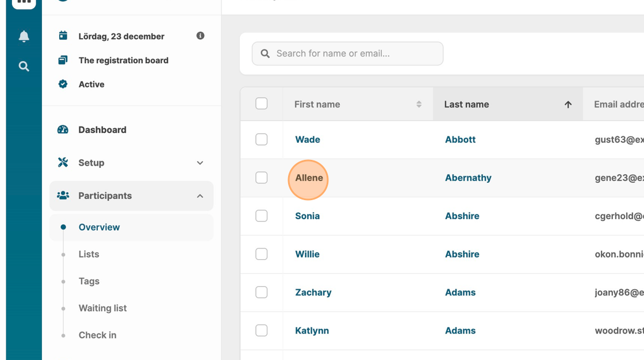The width and height of the screenshot is (644, 360).
Task: Expand the Setup menu chevron
Action: coord(200,163)
